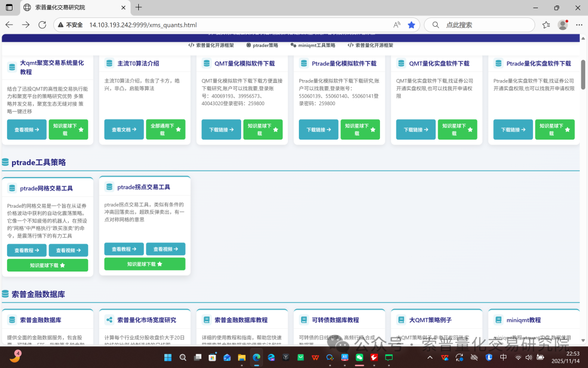The image size is (588, 368).
Task: Show hidden system tray icons
Action: (x=430, y=358)
